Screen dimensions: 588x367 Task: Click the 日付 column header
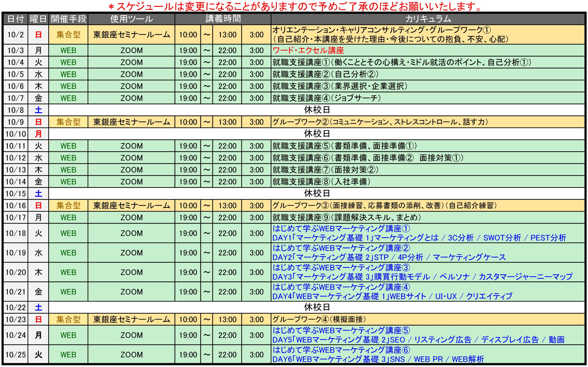tap(16, 19)
